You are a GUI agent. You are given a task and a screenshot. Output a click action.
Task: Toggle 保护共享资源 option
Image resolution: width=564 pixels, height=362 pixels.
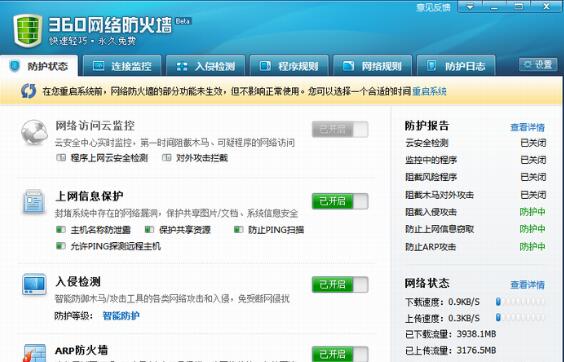(178, 230)
